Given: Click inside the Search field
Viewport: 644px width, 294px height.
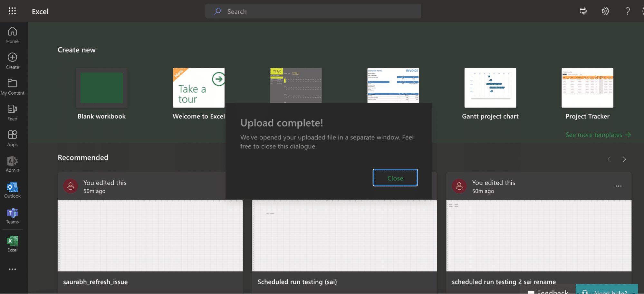Looking at the screenshot, I should click(313, 11).
